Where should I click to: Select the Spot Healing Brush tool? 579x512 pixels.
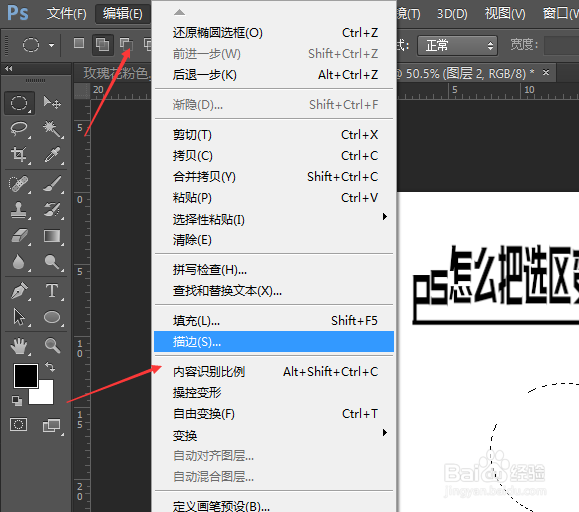click(x=19, y=183)
